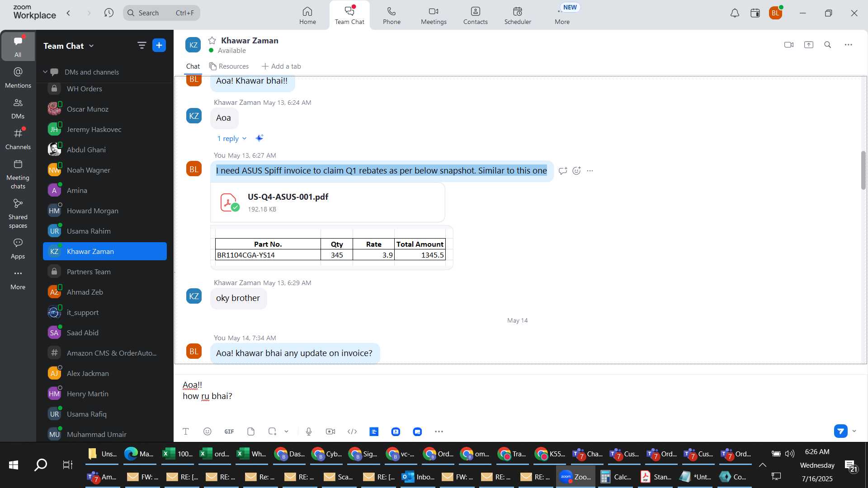Star Khawar Zaman's chat

point(212,40)
